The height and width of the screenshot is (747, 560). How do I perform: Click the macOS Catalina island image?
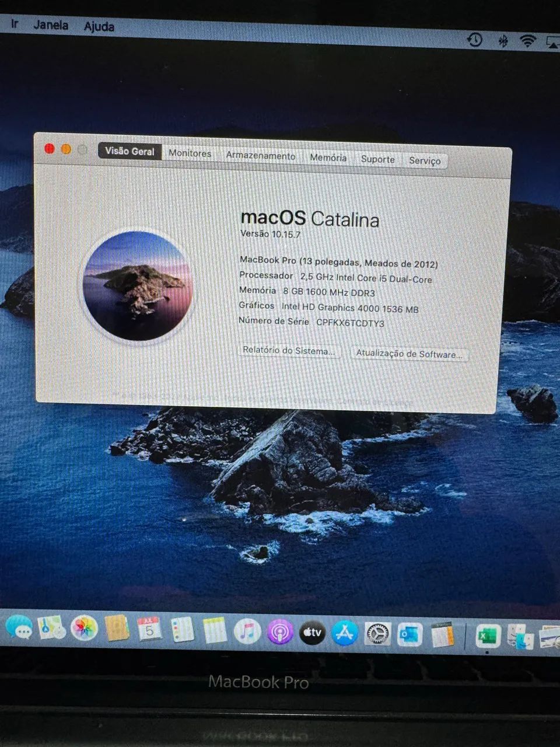pos(138,287)
